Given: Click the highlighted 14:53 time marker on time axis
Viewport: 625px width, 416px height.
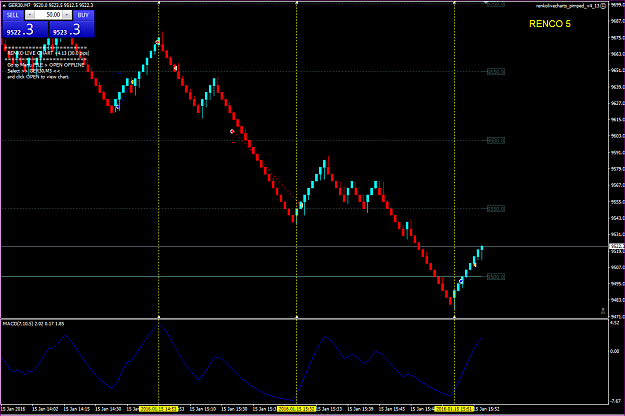Looking at the screenshot, I should pyautogui.click(x=159, y=409).
